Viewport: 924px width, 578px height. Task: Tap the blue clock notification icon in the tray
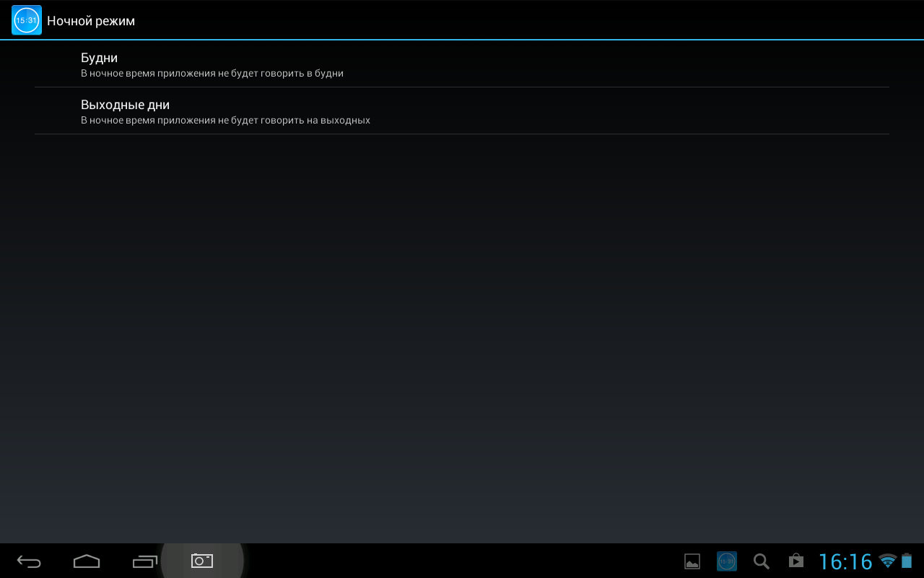(x=727, y=561)
